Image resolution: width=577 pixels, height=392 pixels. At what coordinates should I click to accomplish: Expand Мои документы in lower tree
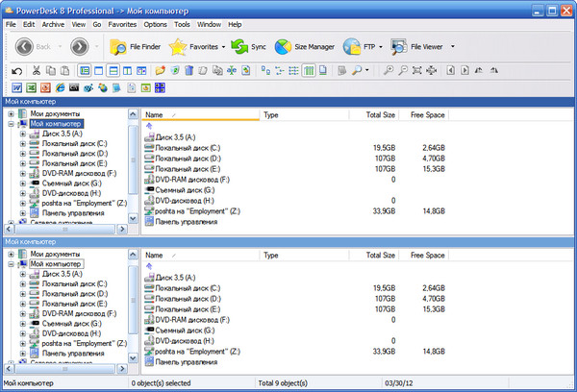click(x=11, y=254)
